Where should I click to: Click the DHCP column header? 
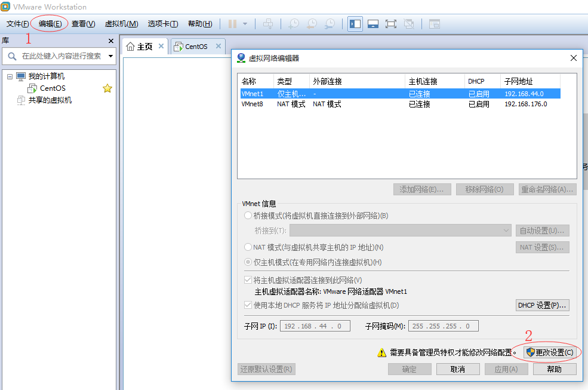point(482,81)
